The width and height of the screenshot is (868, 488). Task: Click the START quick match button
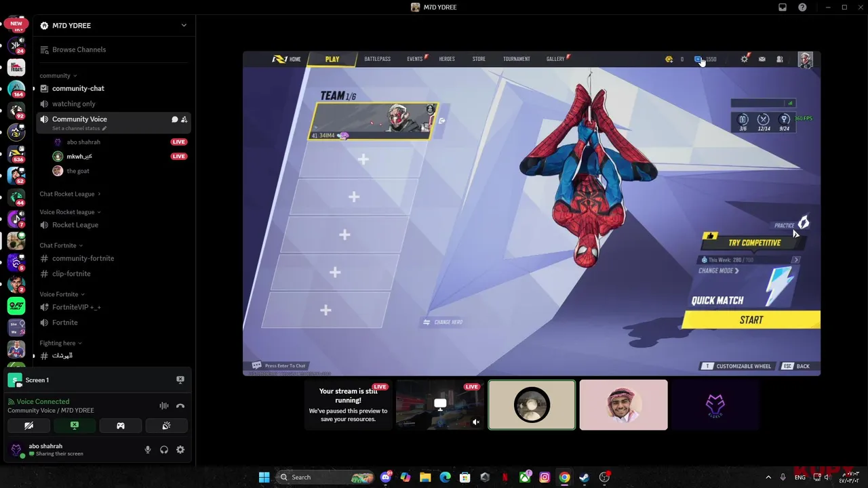click(751, 320)
